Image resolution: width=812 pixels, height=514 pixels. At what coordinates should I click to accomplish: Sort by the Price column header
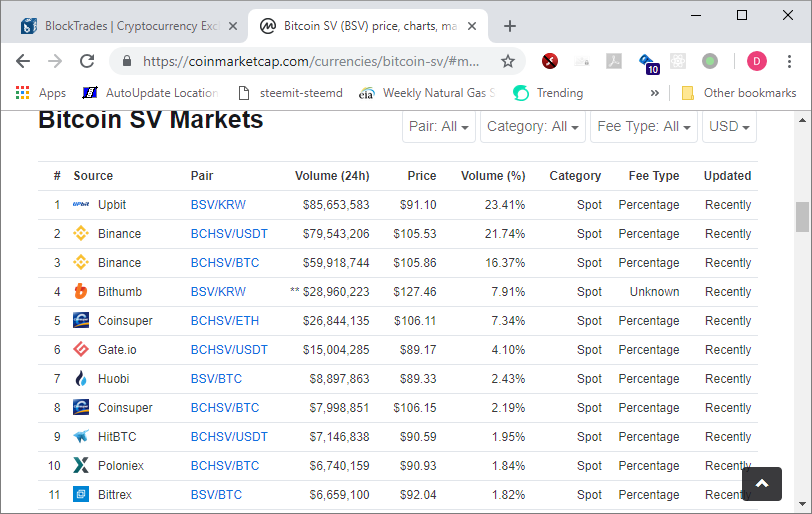coord(422,176)
